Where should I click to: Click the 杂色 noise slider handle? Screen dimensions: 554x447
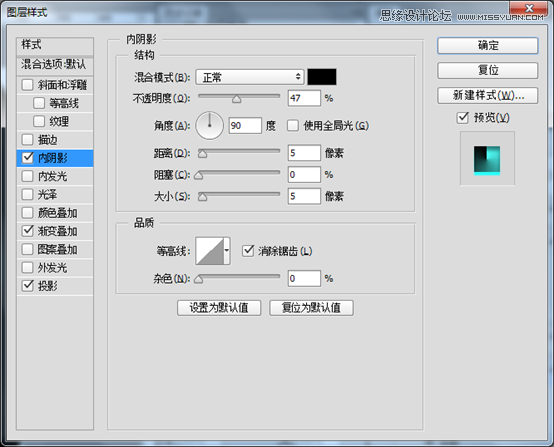[199, 280]
